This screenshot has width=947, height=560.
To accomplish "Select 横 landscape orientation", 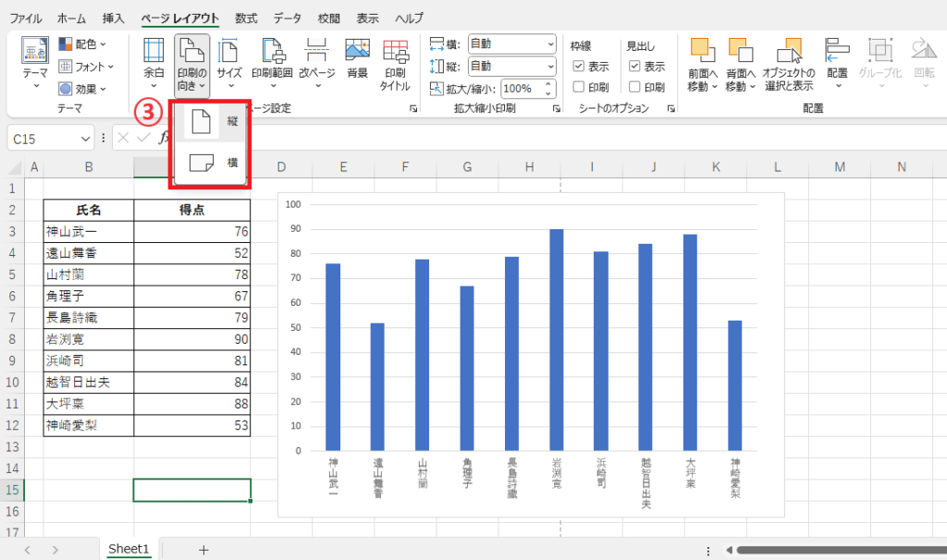I will coord(211,163).
